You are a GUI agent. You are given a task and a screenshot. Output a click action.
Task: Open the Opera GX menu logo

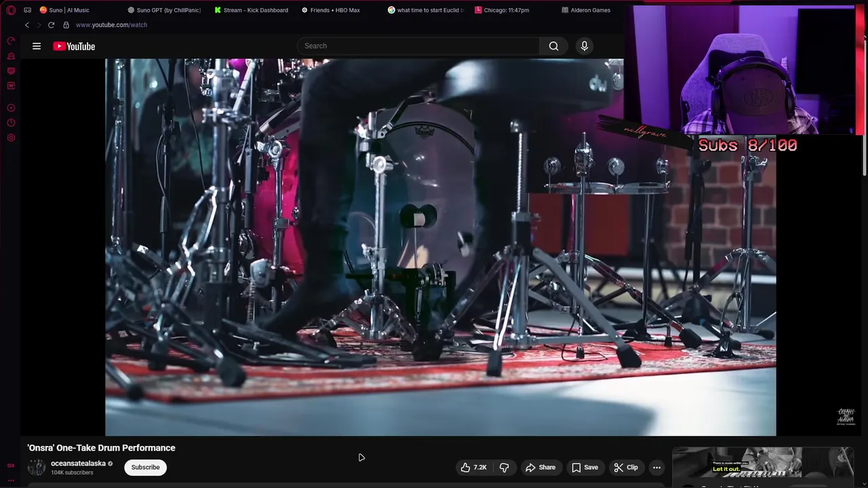(x=11, y=10)
